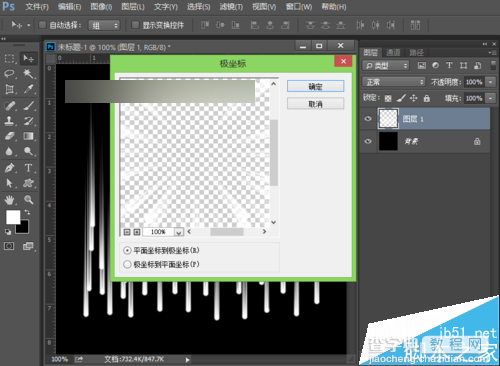Select the Pen tool
Screen dimensions: 500x366
[x=9, y=168]
